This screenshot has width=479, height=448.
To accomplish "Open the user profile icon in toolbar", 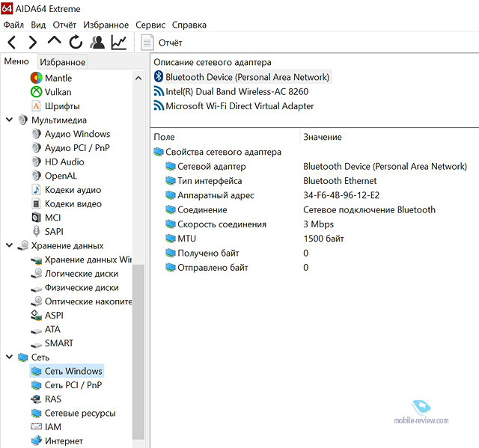I will pos(97,43).
